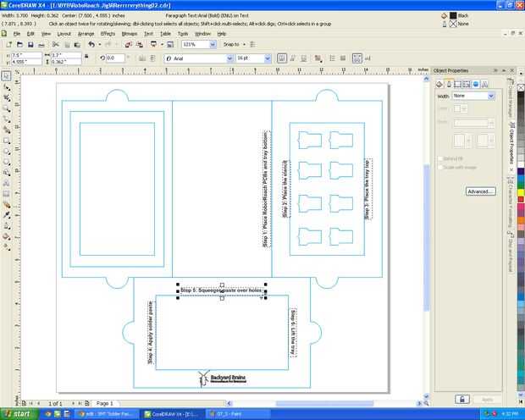Click the Undo arrow icon
Screen dimensions: 525x420
coord(91,45)
